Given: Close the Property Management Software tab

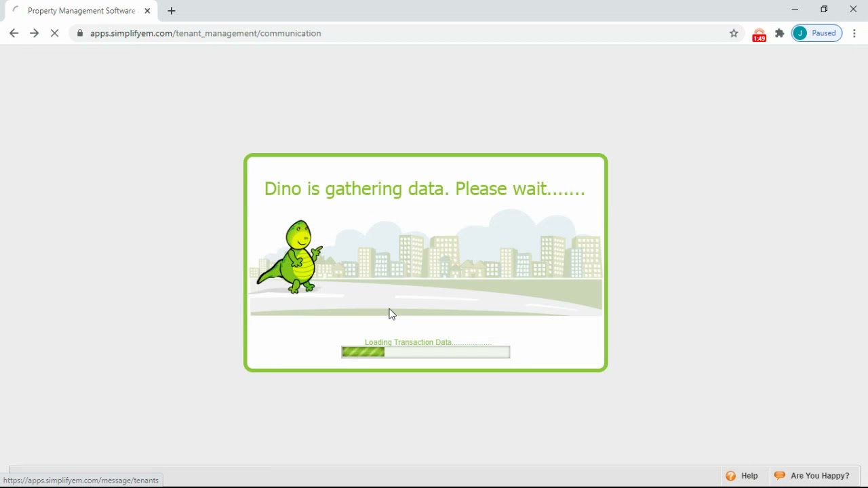Looking at the screenshot, I should point(147,11).
